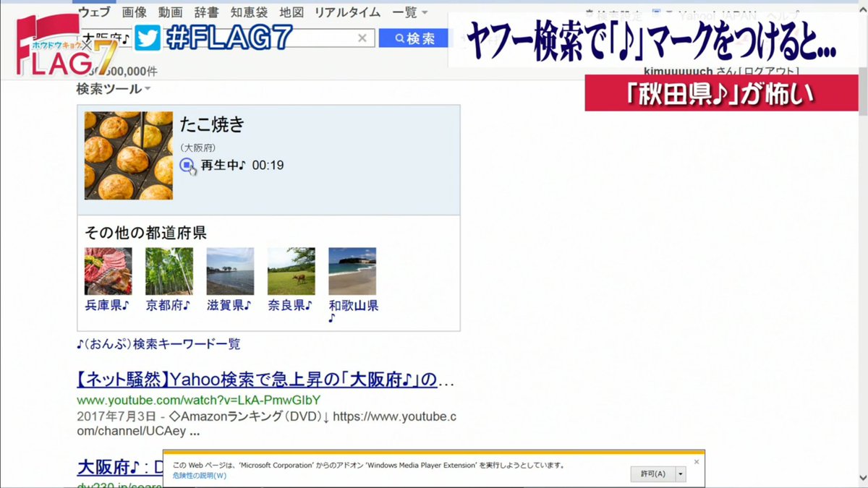868x488 pixels.
Task: Open the 奈良県♪ link
Action: pyautogui.click(x=290, y=305)
